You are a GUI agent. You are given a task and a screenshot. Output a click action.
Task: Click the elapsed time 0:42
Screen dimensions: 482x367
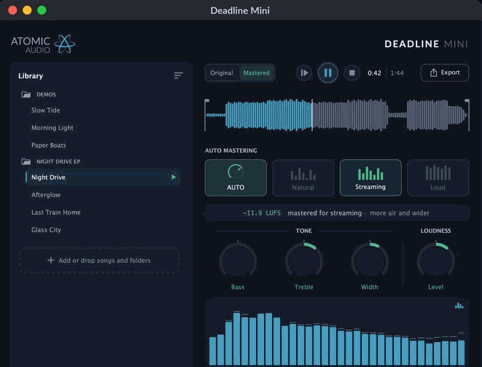374,73
